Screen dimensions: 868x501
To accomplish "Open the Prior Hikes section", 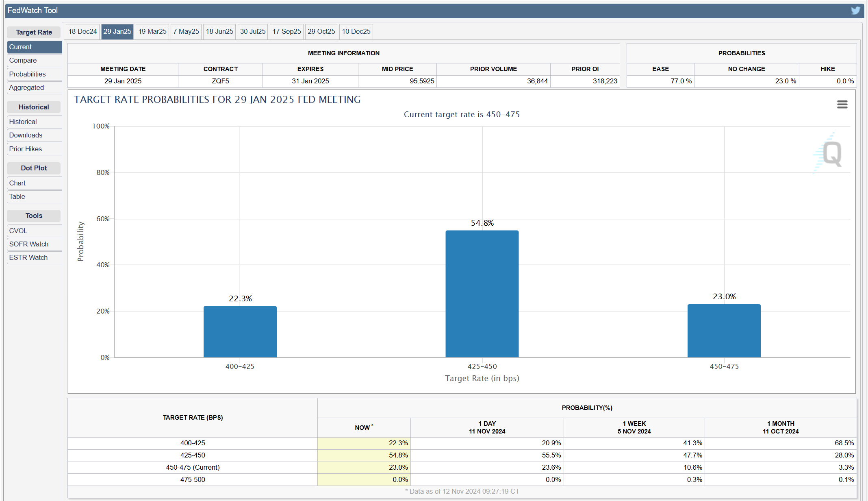I will click(x=25, y=149).
